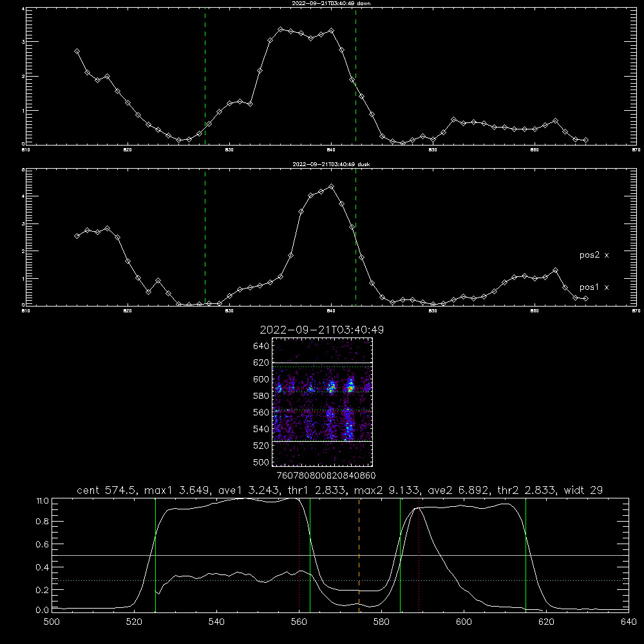Click the red dotted line near 589 in bottom plot

[x=419, y=554]
